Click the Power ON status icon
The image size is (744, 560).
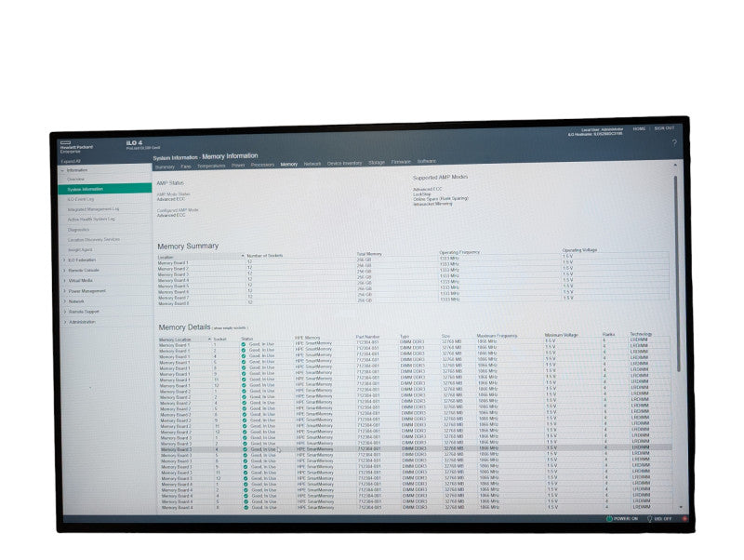point(609,519)
